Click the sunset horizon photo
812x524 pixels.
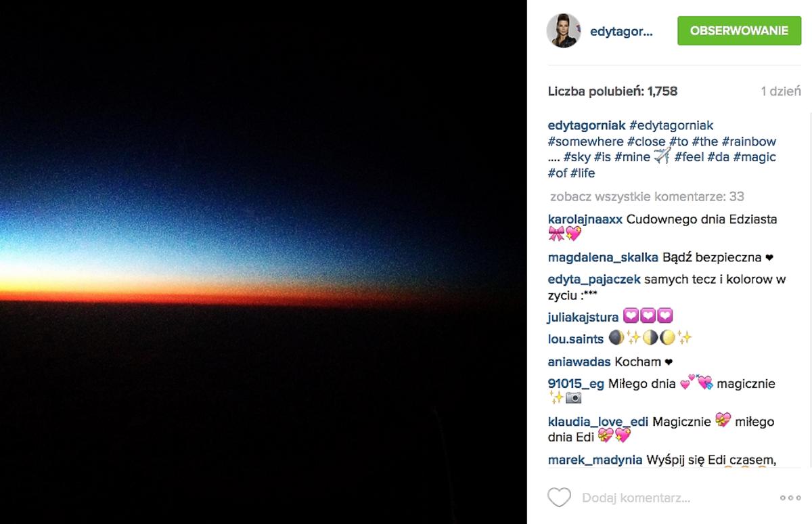pyautogui.click(x=263, y=262)
